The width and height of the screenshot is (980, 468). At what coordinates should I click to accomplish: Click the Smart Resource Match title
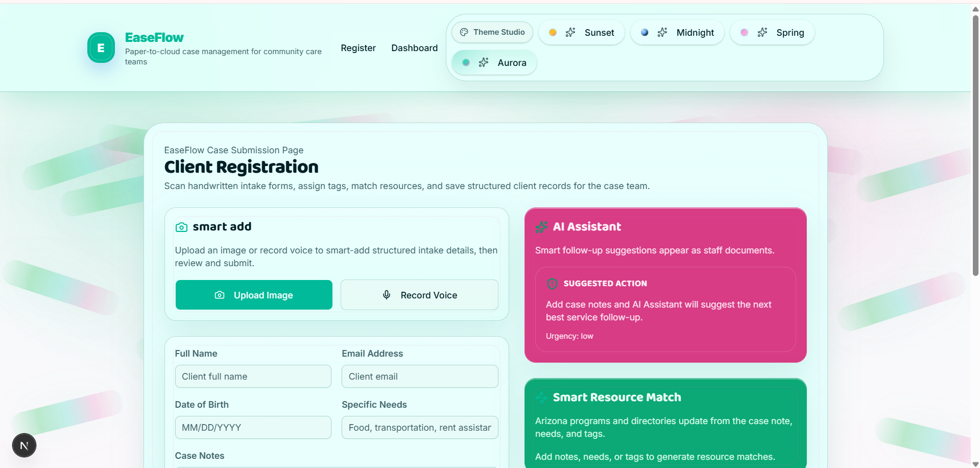(x=617, y=397)
